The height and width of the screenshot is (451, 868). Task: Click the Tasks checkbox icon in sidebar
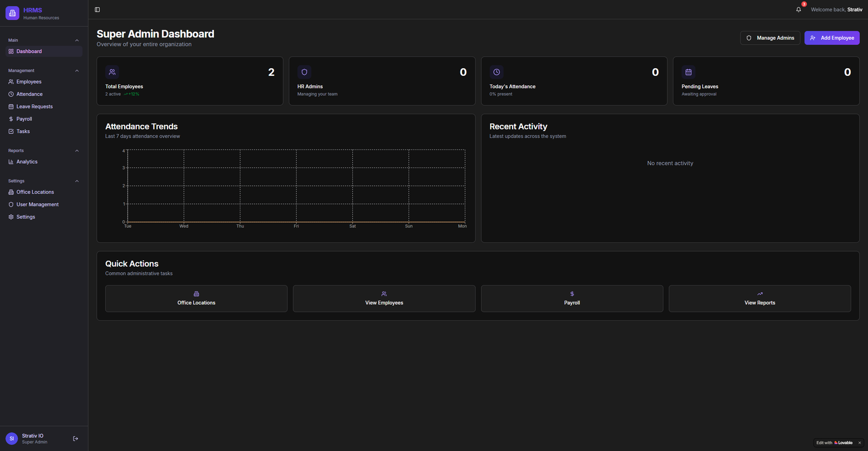pyautogui.click(x=11, y=131)
